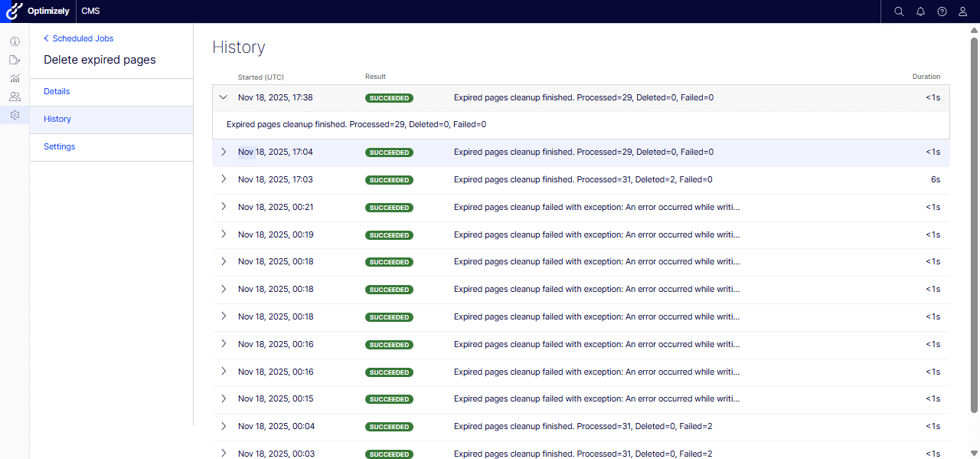Open the CMS menu in the top bar

pyautogui.click(x=90, y=11)
